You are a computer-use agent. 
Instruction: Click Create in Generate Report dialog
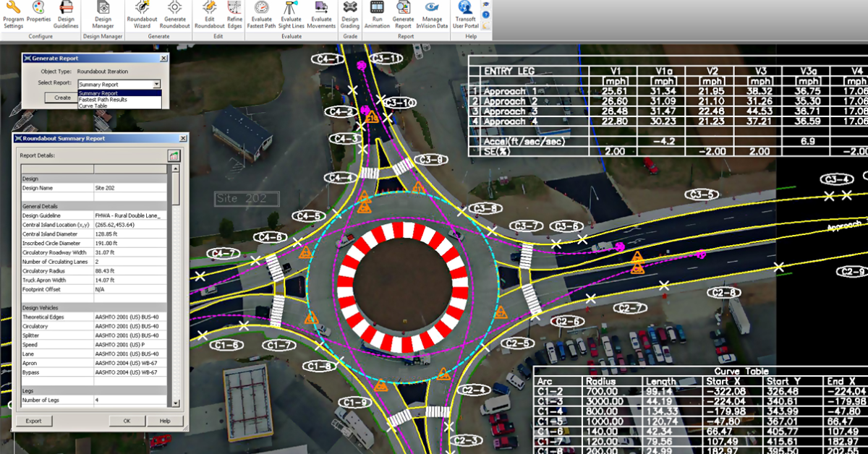pos(63,98)
